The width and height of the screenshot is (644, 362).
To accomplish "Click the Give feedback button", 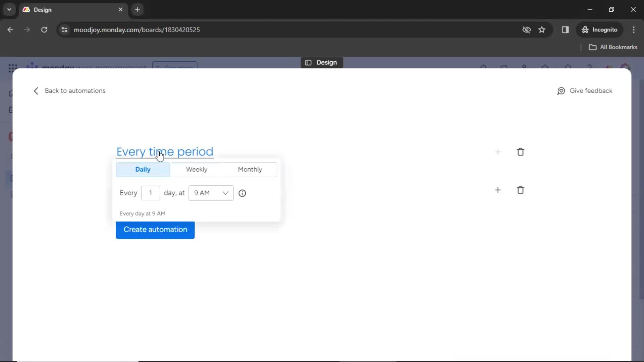I will tap(585, 90).
